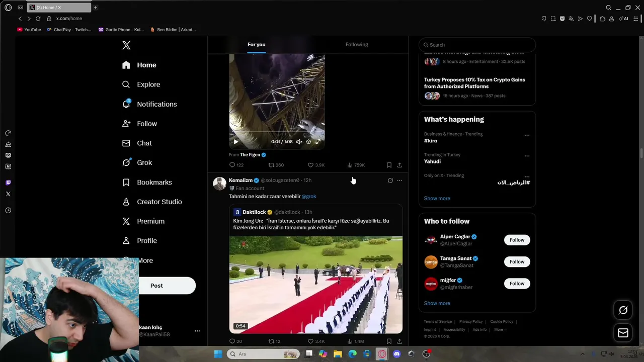Click the X Search field
The width and height of the screenshot is (644, 362).
point(477,45)
